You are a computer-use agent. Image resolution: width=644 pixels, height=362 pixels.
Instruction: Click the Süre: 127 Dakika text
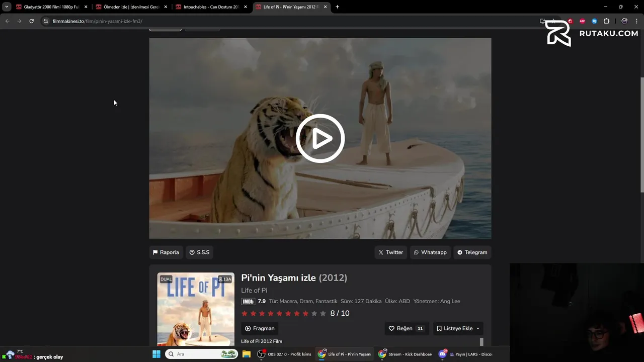pyautogui.click(x=361, y=301)
